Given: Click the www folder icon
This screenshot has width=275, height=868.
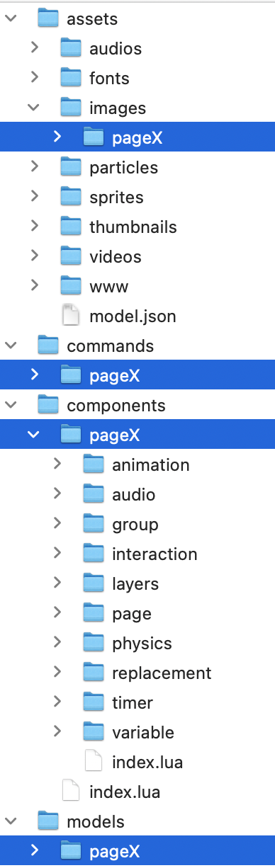Looking at the screenshot, I should click(x=71, y=286).
